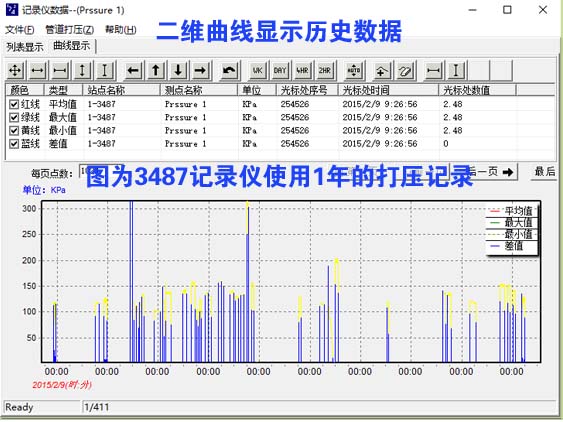Uncheck the 黄线 最小值 checkbox
563x422 pixels.
tap(14, 131)
